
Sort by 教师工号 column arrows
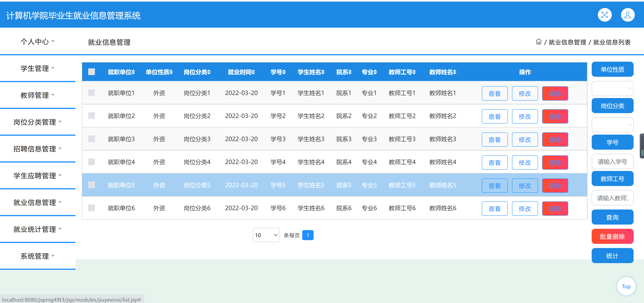414,72
